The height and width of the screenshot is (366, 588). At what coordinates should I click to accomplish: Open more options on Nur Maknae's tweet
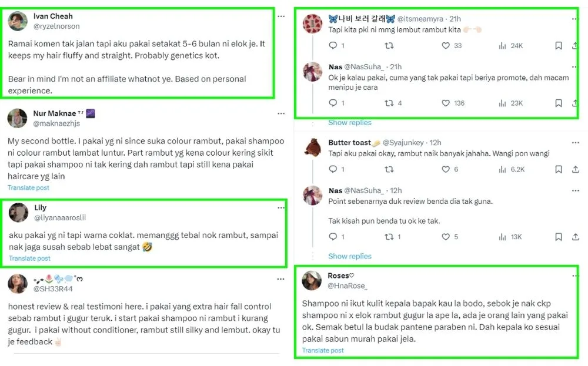280,113
